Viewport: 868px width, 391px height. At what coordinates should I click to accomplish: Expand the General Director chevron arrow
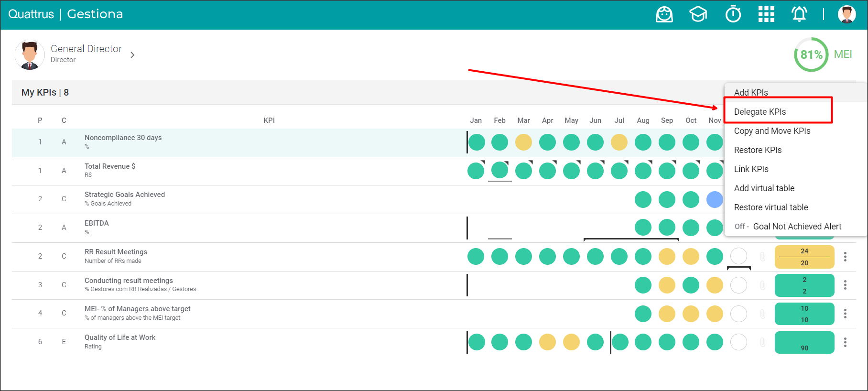(132, 55)
